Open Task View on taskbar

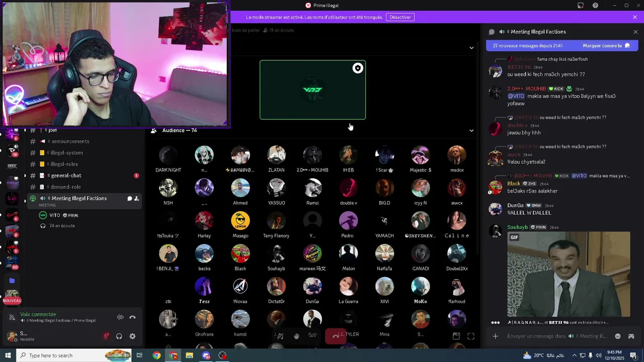(x=139, y=355)
